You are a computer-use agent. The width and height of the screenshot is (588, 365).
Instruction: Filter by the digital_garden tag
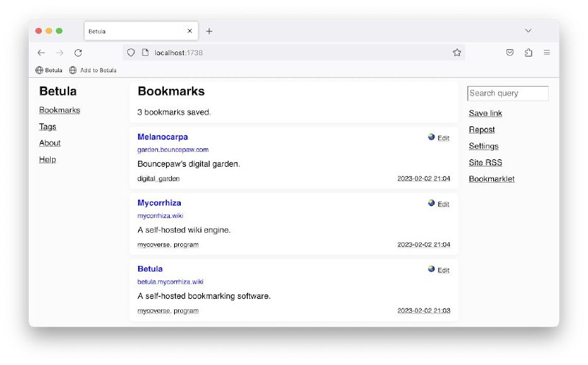(158, 178)
